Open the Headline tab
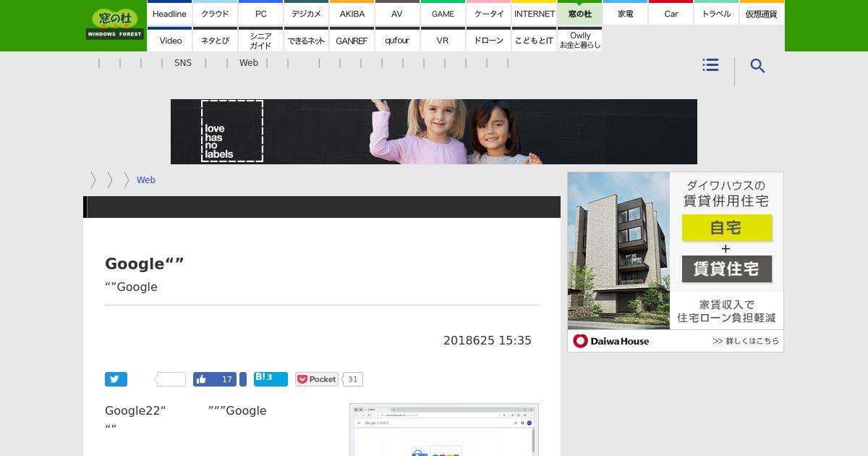This screenshot has width=868, height=456. point(169,13)
